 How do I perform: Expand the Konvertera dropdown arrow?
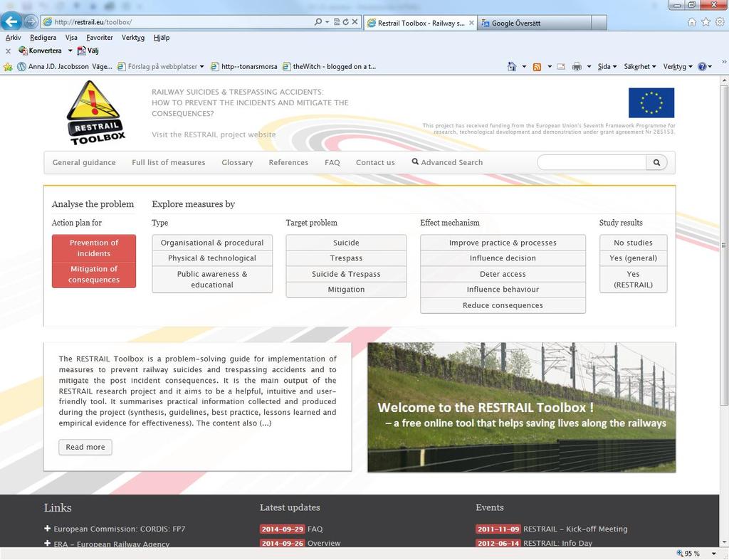click(x=70, y=51)
